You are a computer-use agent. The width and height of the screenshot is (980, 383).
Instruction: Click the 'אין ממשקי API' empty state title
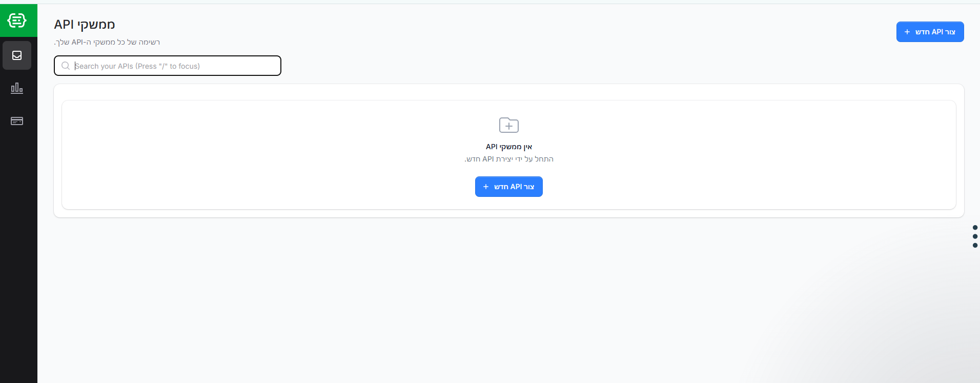pos(509,147)
